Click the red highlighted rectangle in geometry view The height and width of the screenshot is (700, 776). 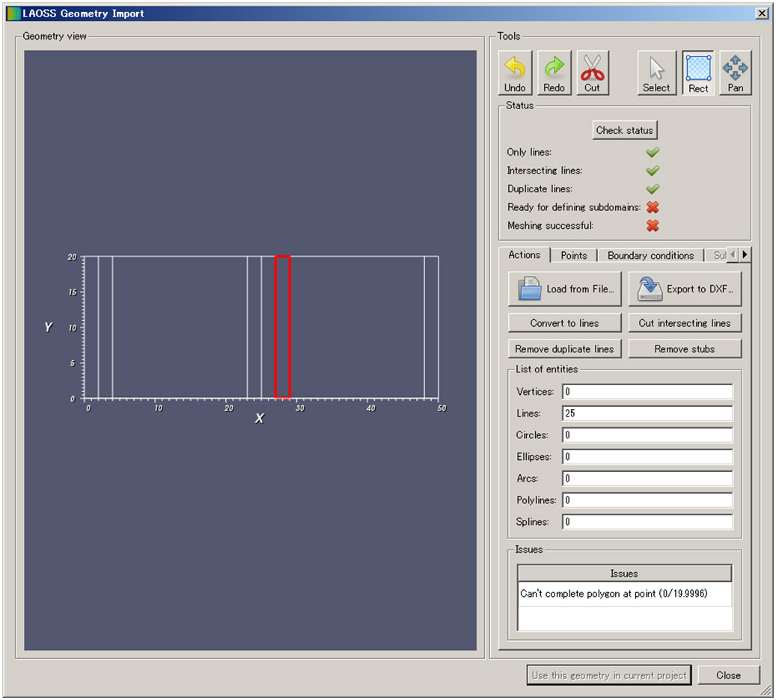coord(282,327)
